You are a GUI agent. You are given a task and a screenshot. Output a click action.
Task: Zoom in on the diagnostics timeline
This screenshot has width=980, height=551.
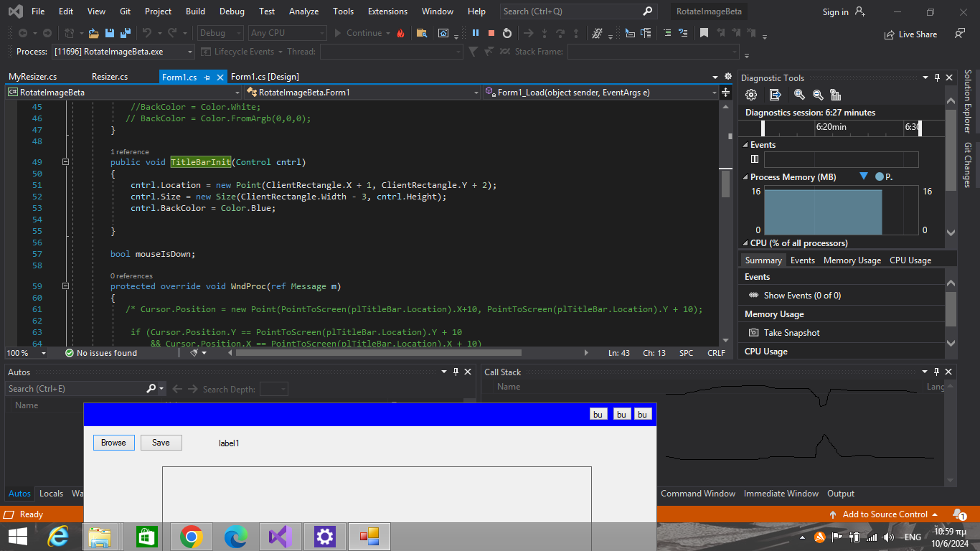(x=799, y=95)
